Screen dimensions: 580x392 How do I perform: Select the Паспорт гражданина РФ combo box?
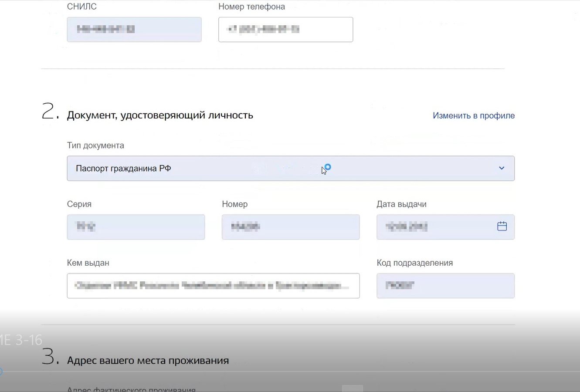pos(291,168)
